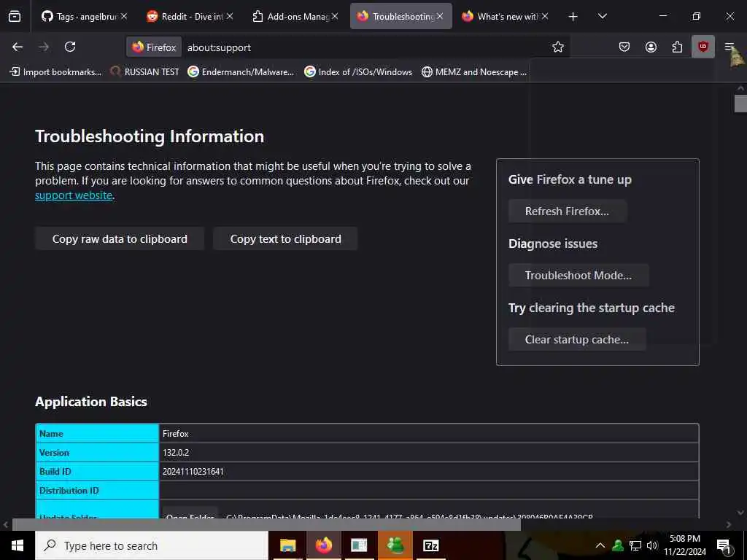Image resolution: width=747 pixels, height=560 pixels.
Task: Switch to the What's new tab
Action: pos(506,16)
